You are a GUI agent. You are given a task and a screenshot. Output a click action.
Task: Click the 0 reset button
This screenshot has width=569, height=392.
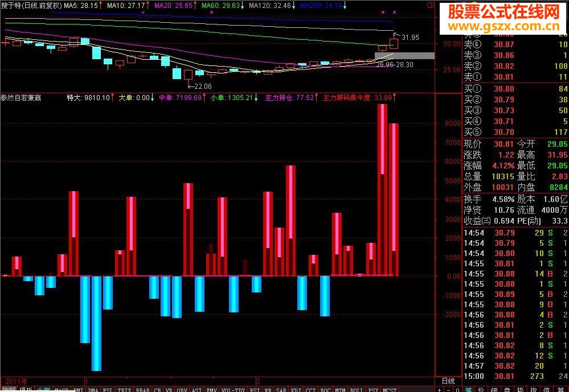(x=457, y=390)
